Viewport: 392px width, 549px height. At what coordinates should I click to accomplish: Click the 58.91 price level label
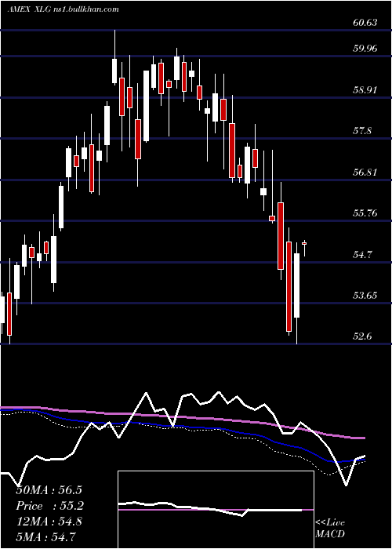pos(365,90)
